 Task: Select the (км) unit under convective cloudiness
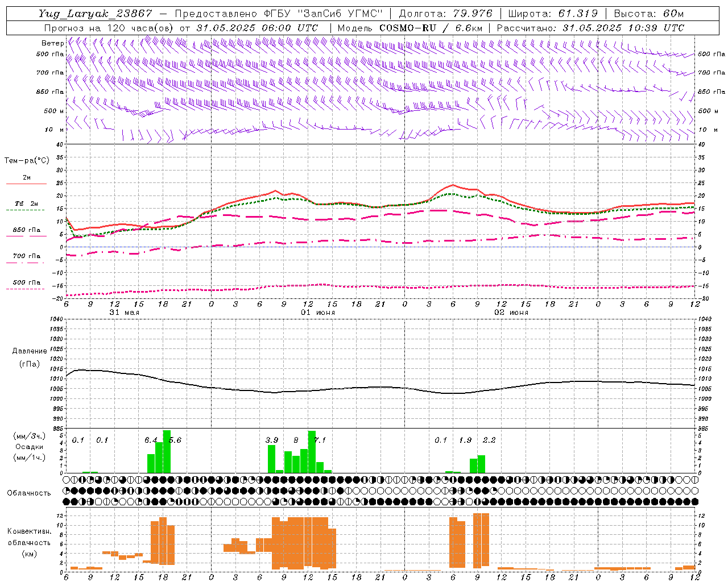[30, 553]
